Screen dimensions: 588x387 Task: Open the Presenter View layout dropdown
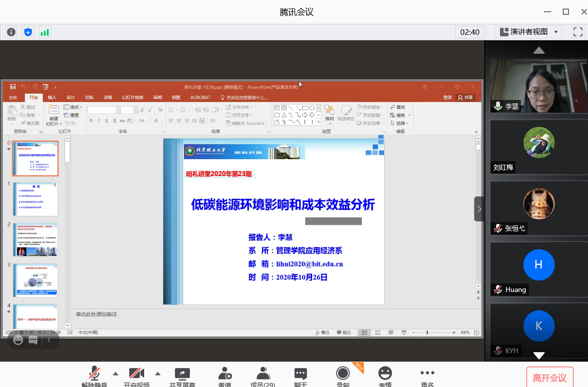click(x=528, y=32)
